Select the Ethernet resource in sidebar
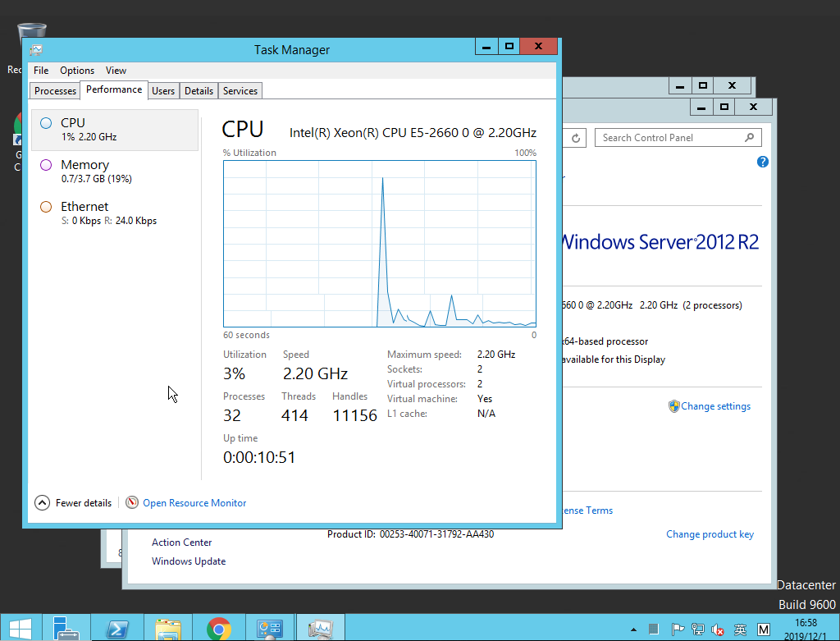Image resolution: width=840 pixels, height=641 pixels. [115, 213]
